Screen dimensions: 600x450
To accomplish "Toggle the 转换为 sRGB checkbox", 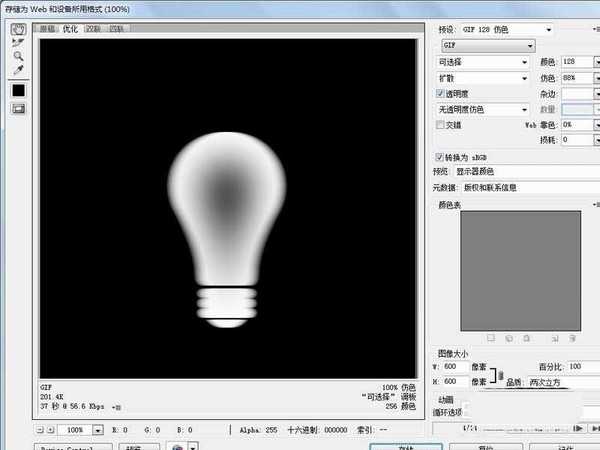I will pos(441,157).
